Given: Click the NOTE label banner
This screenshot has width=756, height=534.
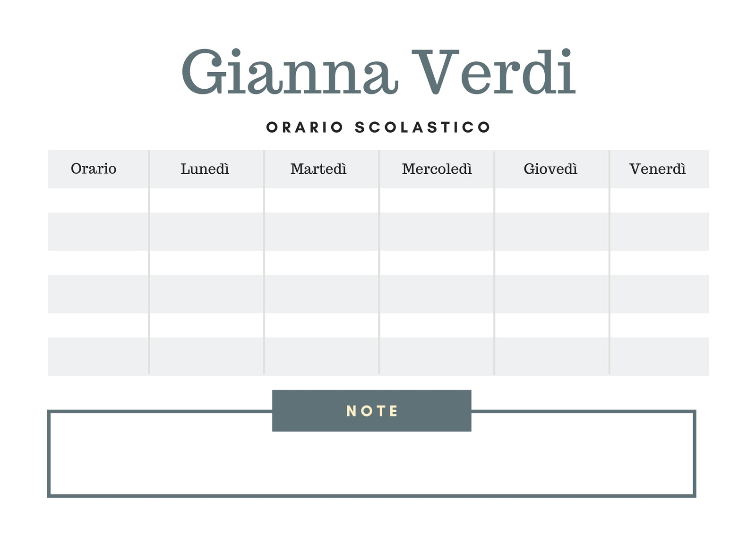Looking at the screenshot, I should point(372,411).
